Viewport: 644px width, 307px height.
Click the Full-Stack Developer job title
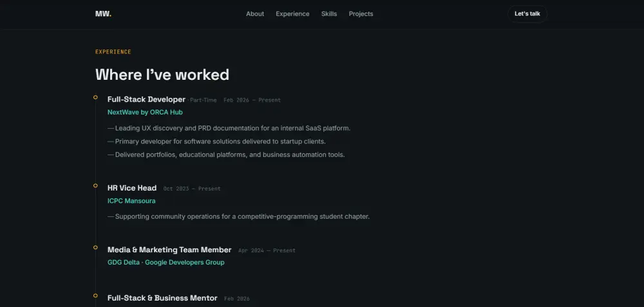pyautogui.click(x=146, y=99)
